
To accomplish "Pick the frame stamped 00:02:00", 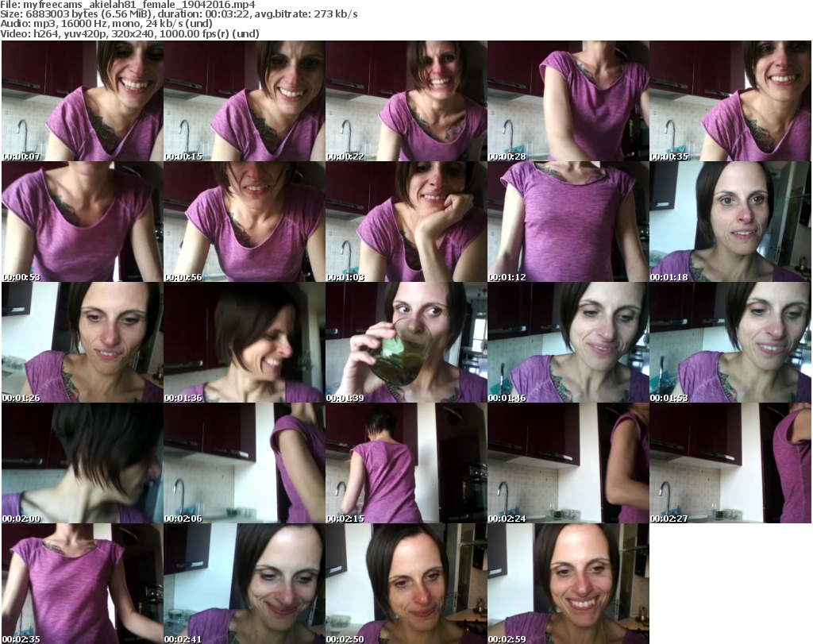I will (83, 463).
